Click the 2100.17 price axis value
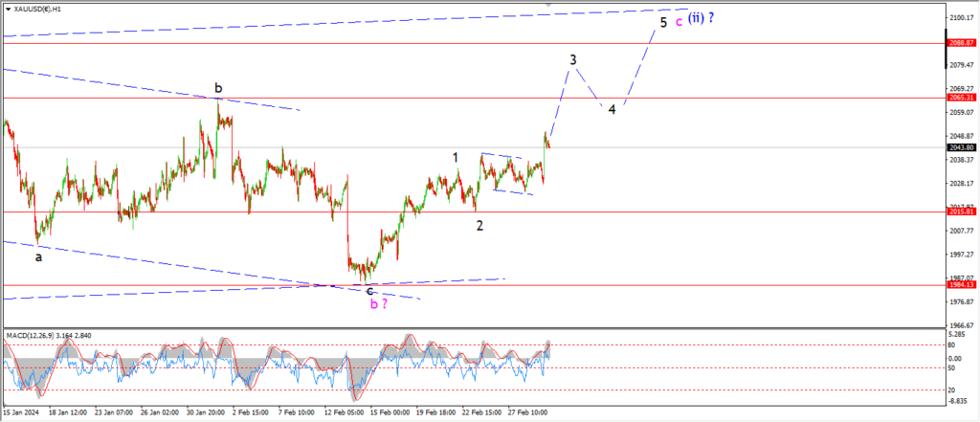The height and width of the screenshot is (422, 980). [964, 17]
